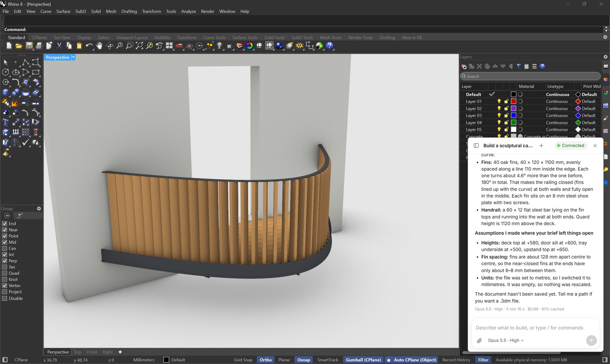This screenshot has height=364, width=610.
Task: Click the red car named views icon
Action: tap(179, 46)
